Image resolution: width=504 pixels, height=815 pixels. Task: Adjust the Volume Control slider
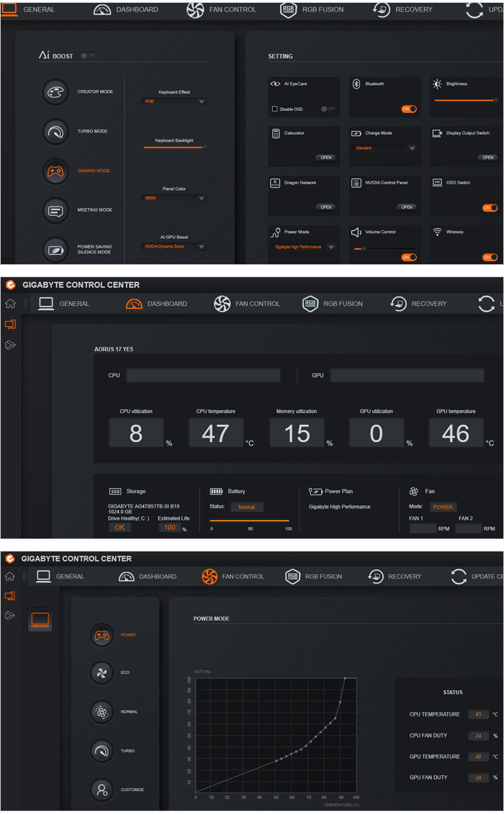click(x=385, y=249)
